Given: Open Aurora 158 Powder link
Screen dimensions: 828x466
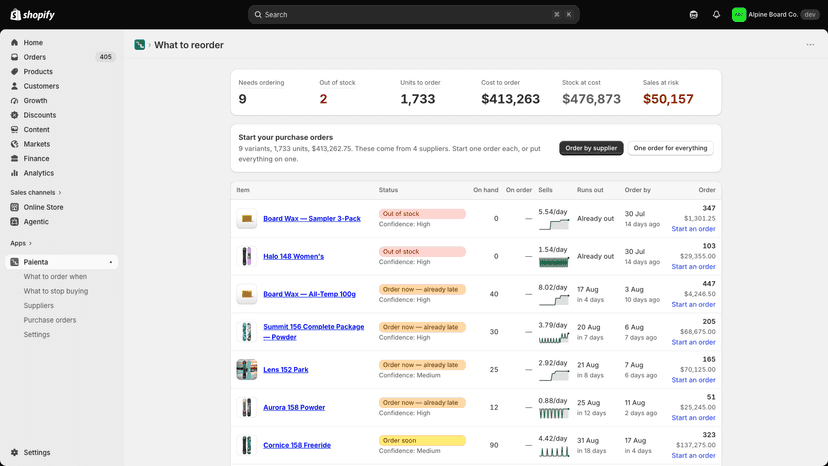Looking at the screenshot, I should pyautogui.click(x=294, y=407).
